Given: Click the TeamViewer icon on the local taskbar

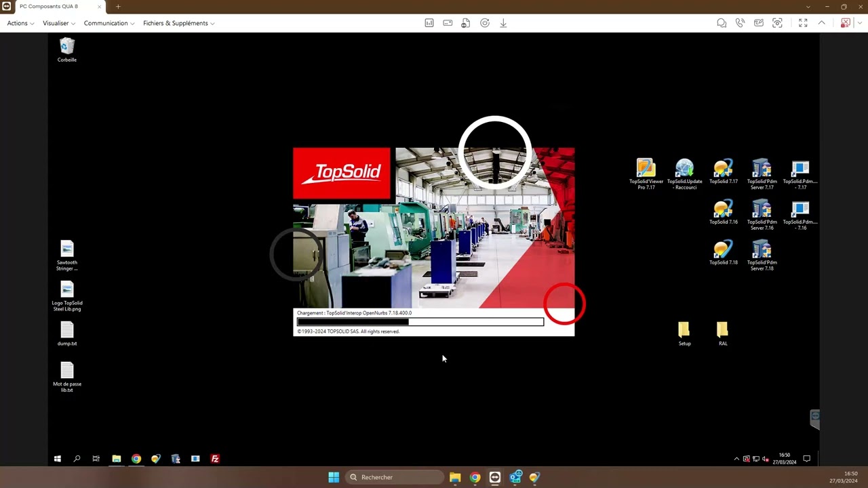Looking at the screenshot, I should point(495,477).
